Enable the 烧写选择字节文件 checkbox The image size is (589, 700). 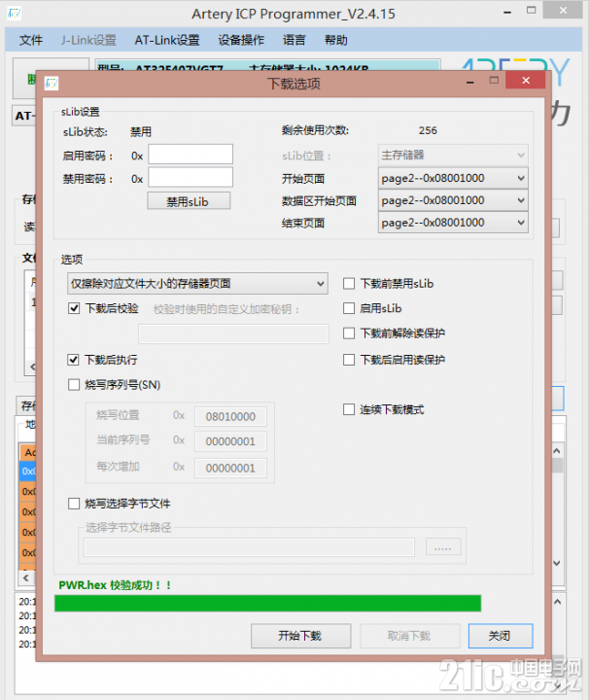(x=74, y=504)
